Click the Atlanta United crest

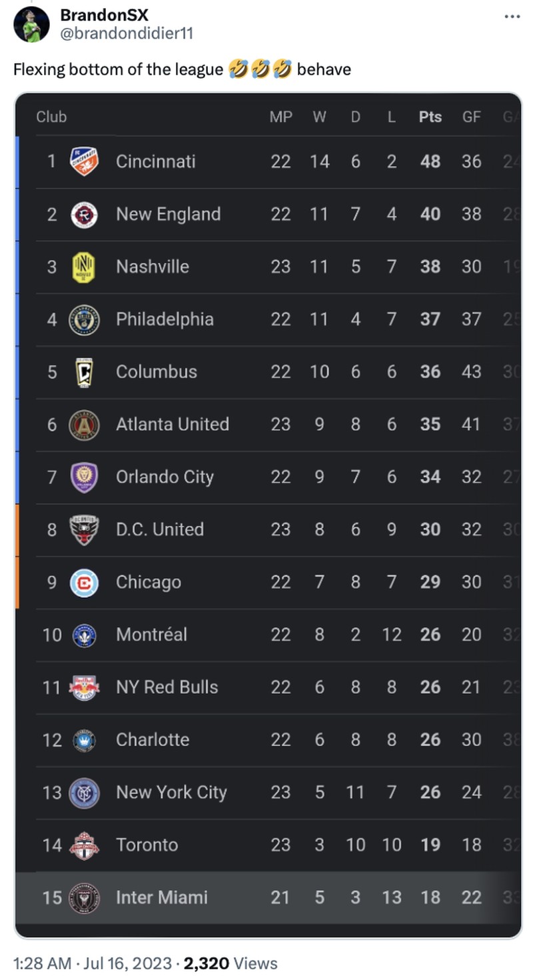coord(85,425)
